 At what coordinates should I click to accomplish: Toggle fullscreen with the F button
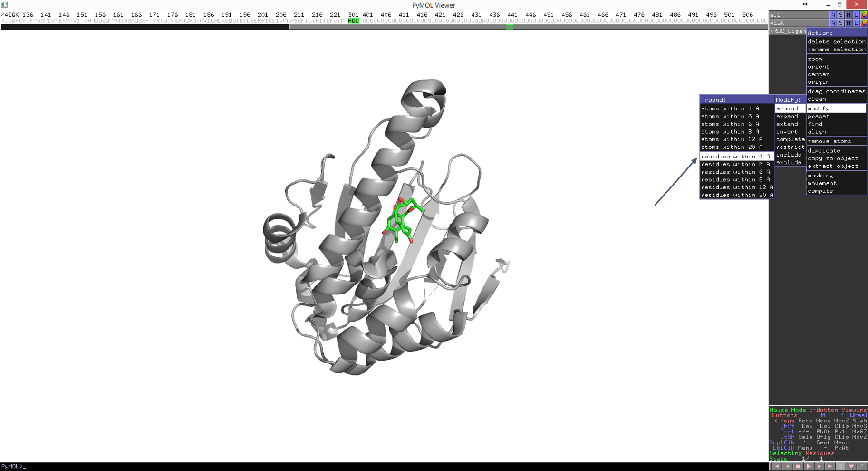coord(862,467)
